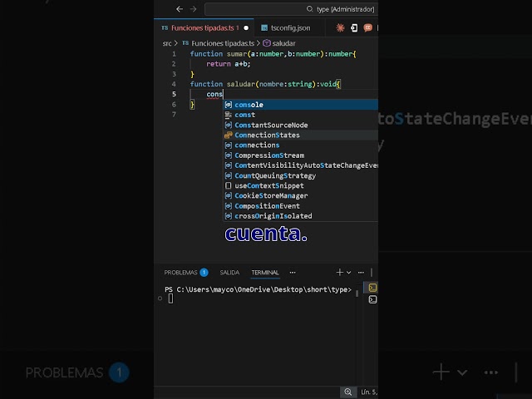Choose ConstantSourceNode suggestion
Viewport: 532px width, 399px height.
tap(300, 126)
